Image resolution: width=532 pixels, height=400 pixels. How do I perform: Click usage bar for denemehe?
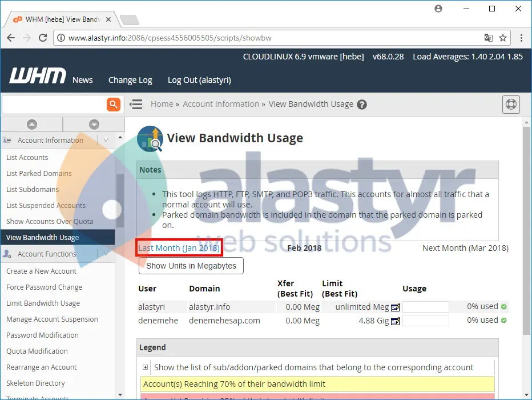pyautogui.click(x=426, y=321)
